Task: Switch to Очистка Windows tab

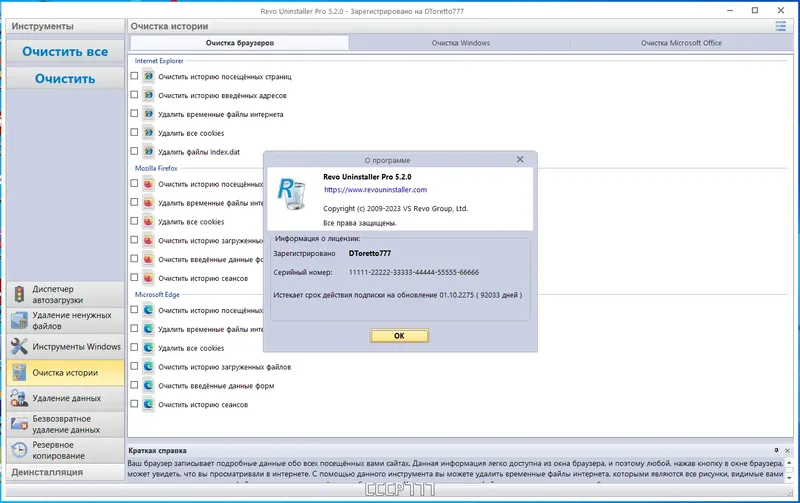Action: coord(460,43)
